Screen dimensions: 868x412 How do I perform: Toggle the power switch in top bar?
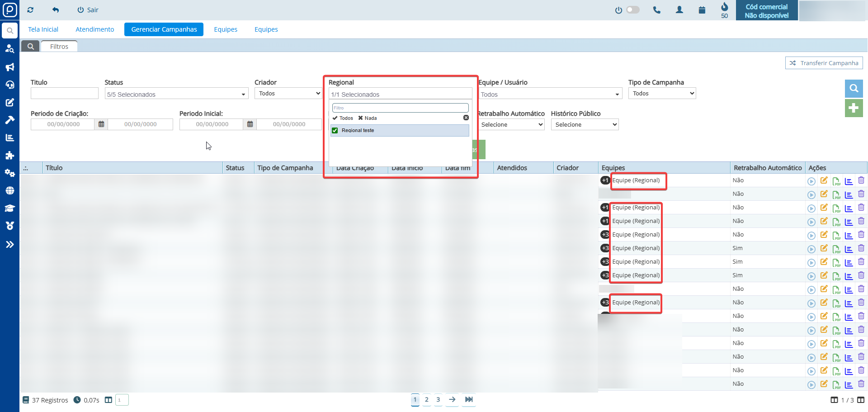(632, 10)
